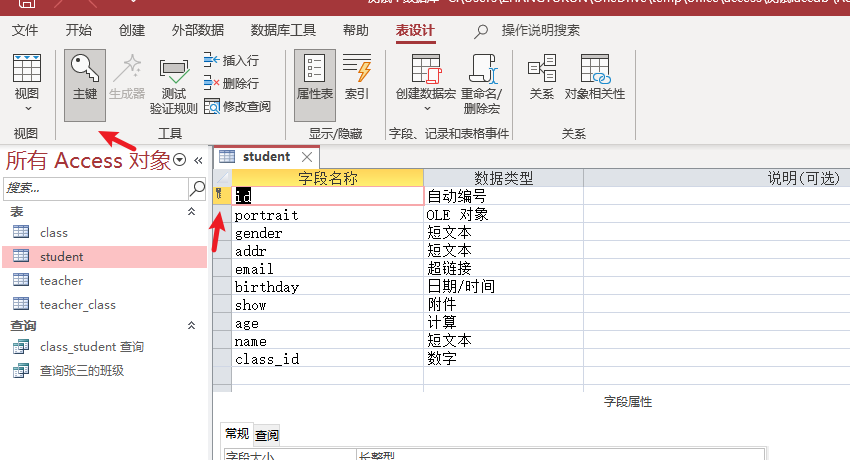The height and width of the screenshot is (460, 850).
Task: Select the id row key selector
Action: tap(222, 196)
